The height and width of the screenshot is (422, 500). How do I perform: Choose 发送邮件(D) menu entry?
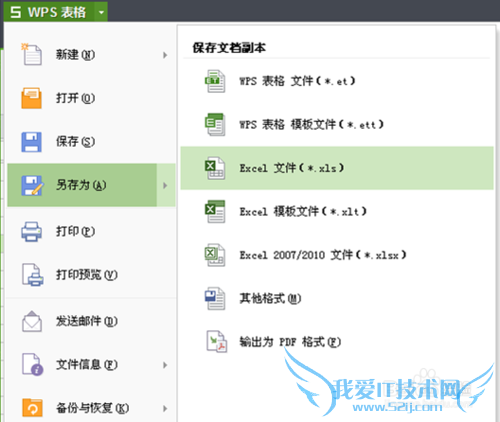91,321
